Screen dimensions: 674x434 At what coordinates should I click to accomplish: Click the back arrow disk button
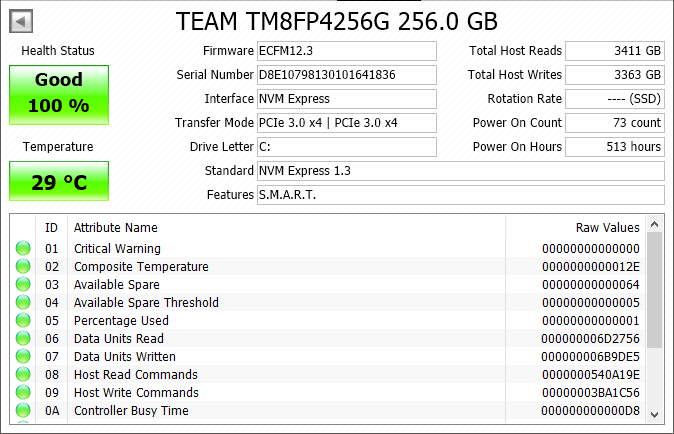(21, 21)
